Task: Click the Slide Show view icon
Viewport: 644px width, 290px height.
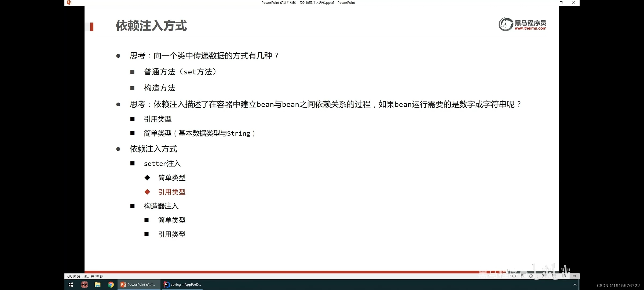Action: [574, 276]
